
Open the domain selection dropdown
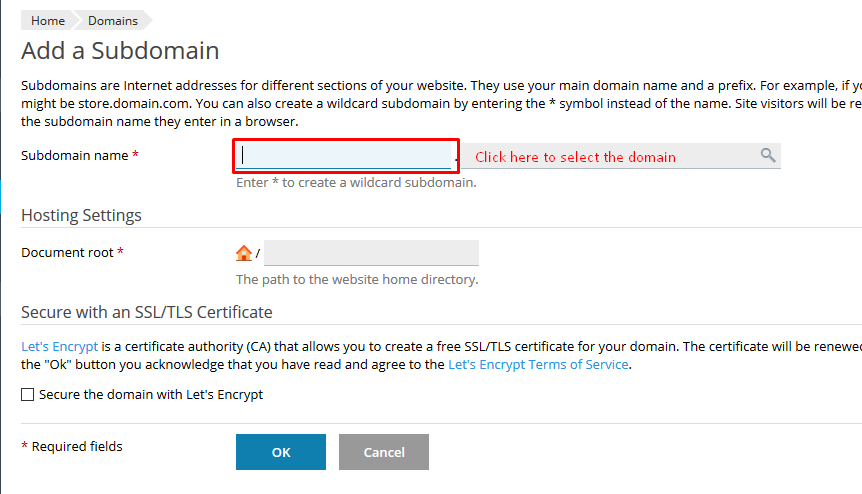(621, 157)
